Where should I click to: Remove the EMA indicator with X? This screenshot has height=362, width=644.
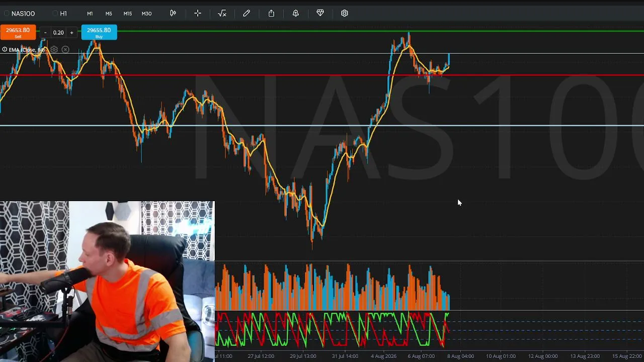pyautogui.click(x=65, y=50)
